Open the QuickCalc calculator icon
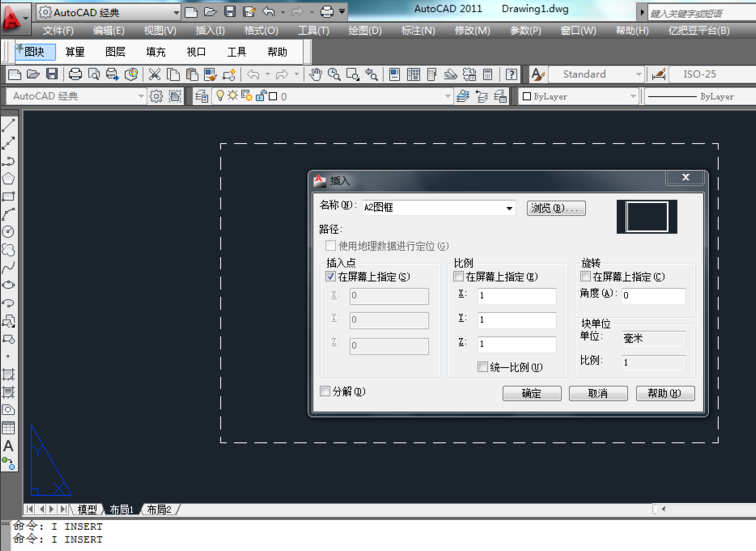 487,74
